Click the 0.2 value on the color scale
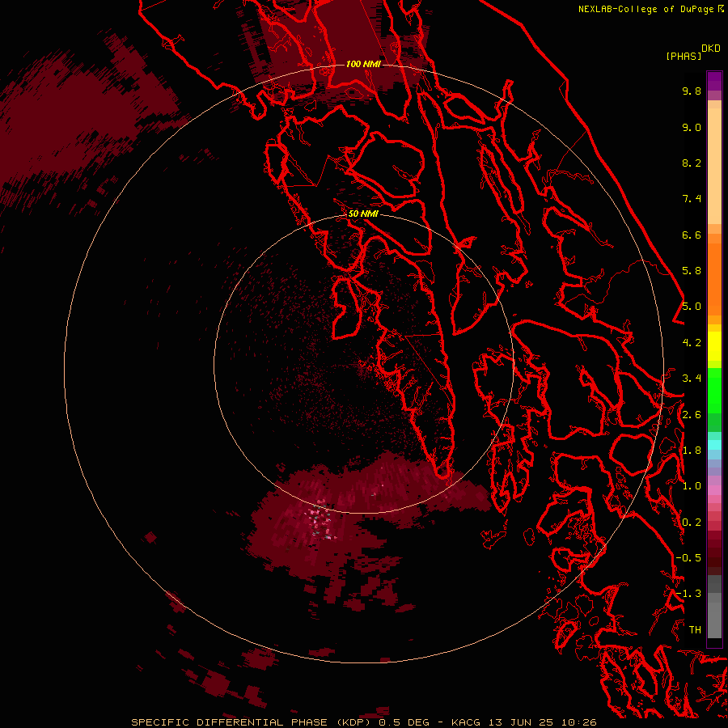Screen dimensions: 728x728 tap(692, 523)
